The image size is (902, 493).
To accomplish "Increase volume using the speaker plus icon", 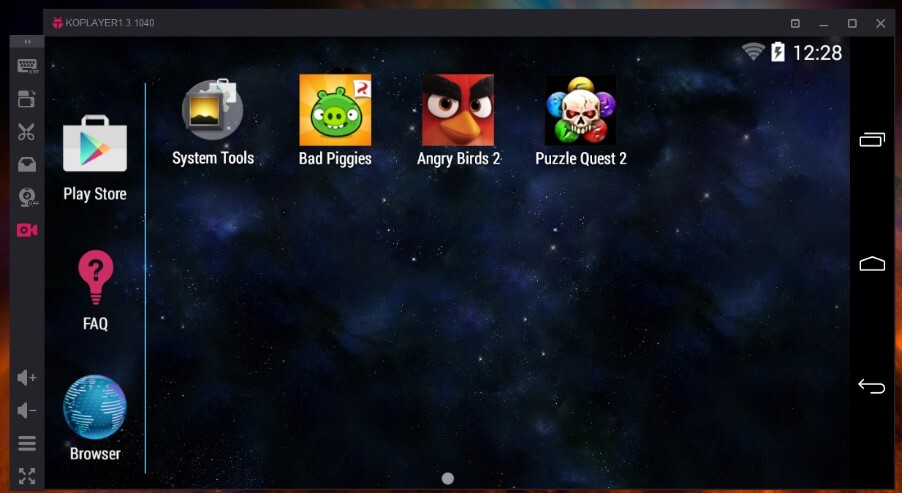I will pyautogui.click(x=27, y=378).
